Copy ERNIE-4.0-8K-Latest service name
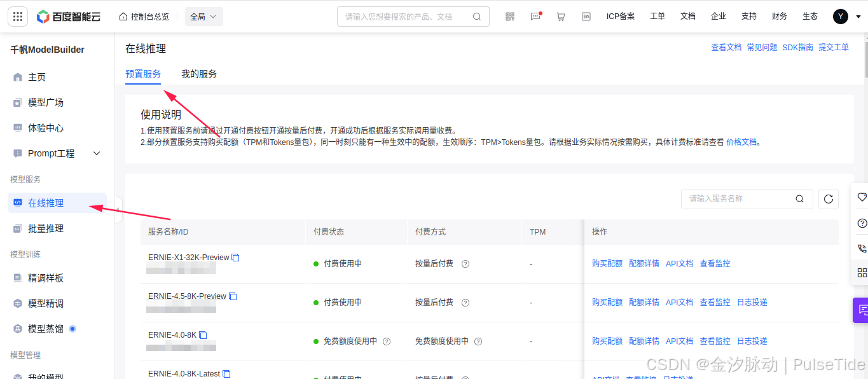 click(226, 374)
